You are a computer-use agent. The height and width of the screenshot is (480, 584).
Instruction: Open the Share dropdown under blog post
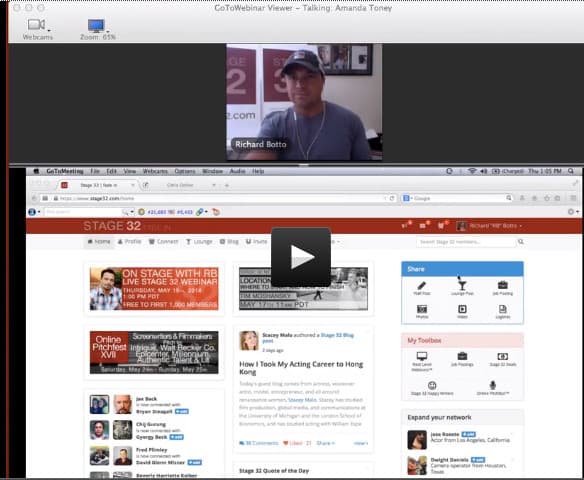point(326,443)
